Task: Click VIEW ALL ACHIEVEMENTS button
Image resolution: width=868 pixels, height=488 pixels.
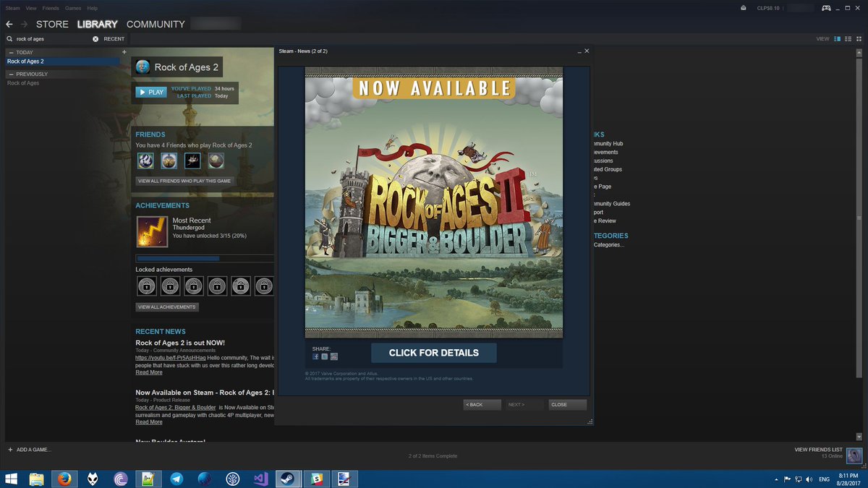Action: point(166,307)
